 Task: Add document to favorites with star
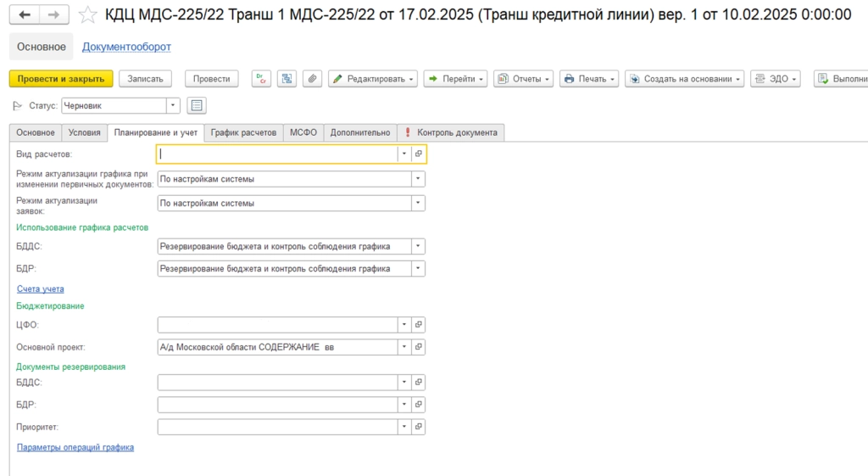(87, 15)
